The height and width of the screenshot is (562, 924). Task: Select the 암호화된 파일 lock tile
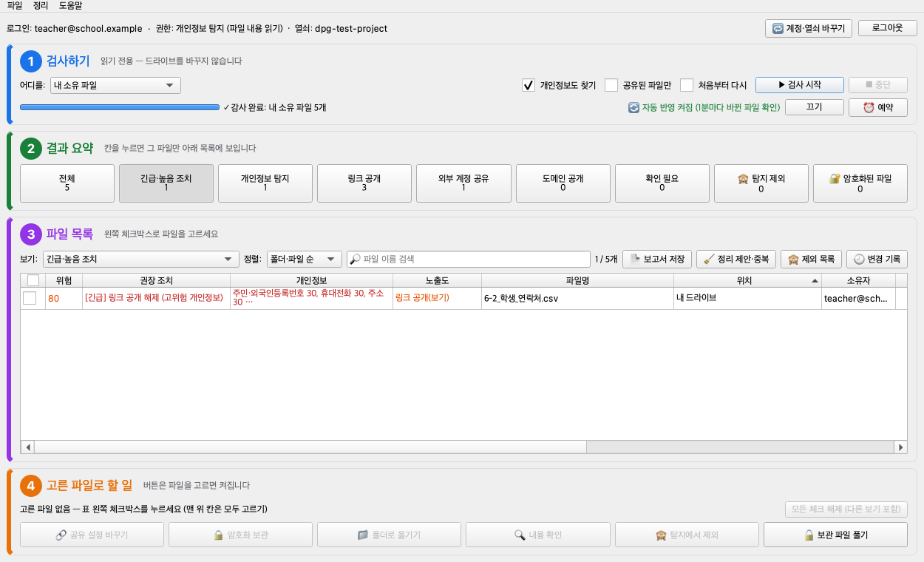[860, 183]
